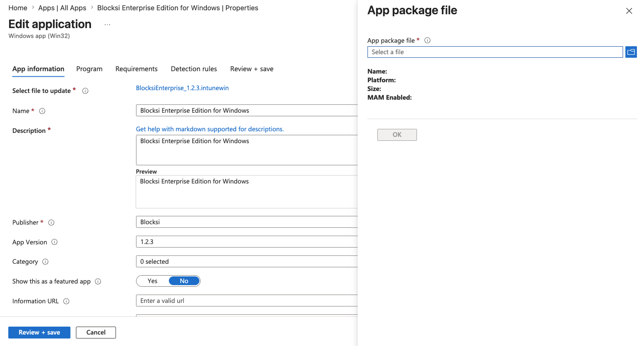Screen dimensions: 644x346
Task: Focus the Information URL input field
Action: (247, 301)
